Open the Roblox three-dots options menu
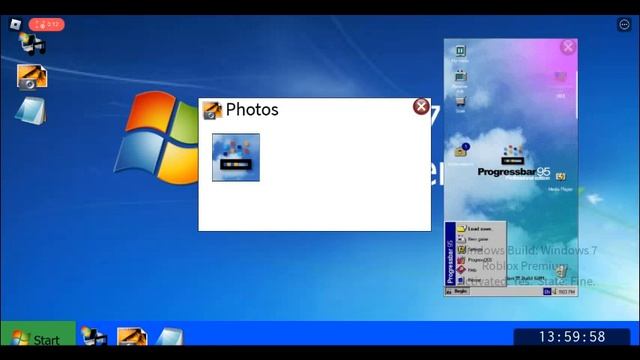Screen dimensions: 640x360 (x=624, y=25)
